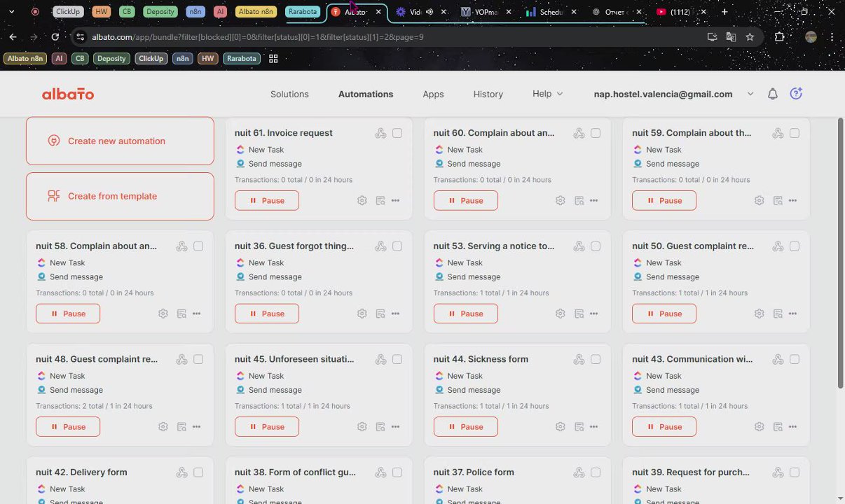Click account email nap.hostel.valencia@gmail.com
Screen dimensions: 845x504
tap(663, 94)
